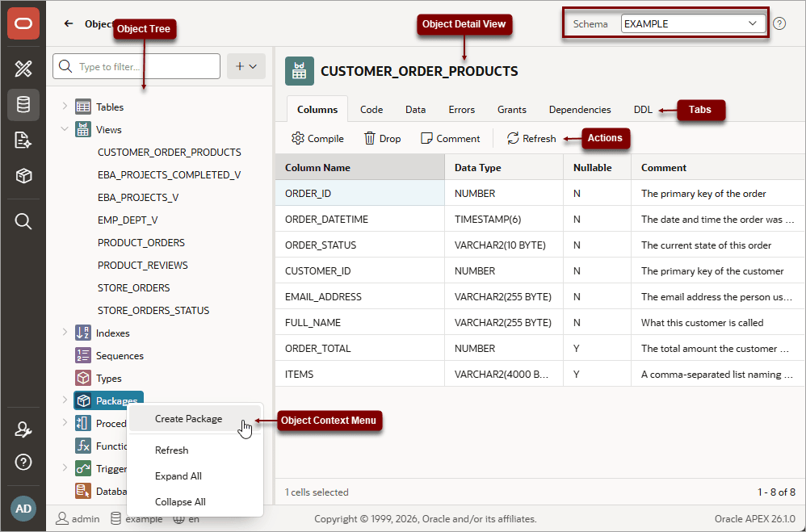Open the plus create-object dropdown
The image size is (806, 532).
[246, 66]
